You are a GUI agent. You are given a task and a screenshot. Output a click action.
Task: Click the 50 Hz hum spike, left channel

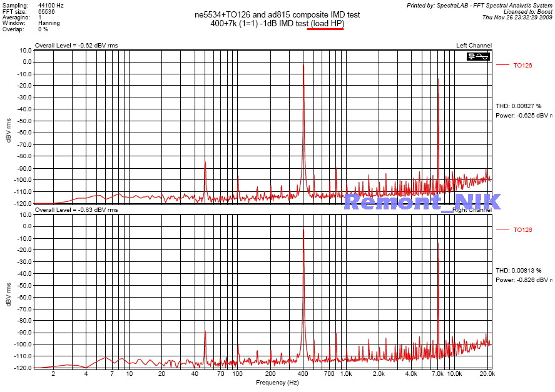(x=205, y=162)
